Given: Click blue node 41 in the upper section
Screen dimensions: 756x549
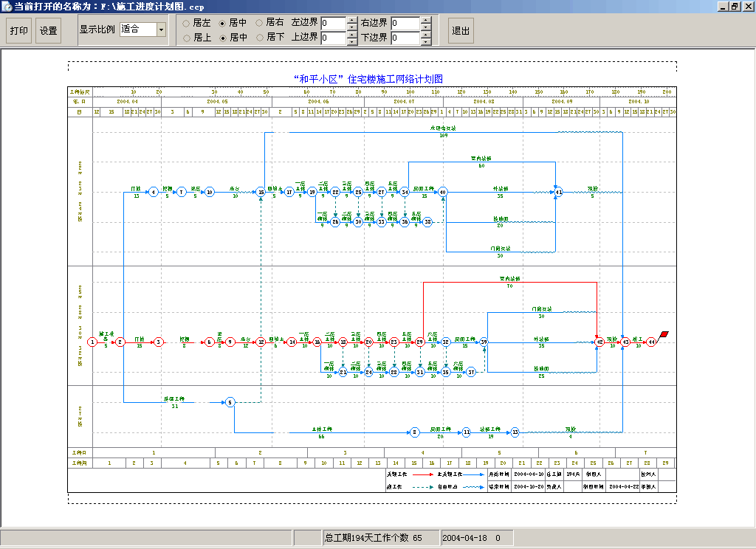Looking at the screenshot, I should click(x=558, y=192).
